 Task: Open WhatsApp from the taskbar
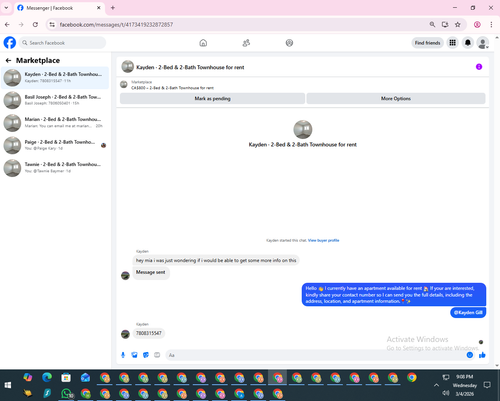(66, 393)
